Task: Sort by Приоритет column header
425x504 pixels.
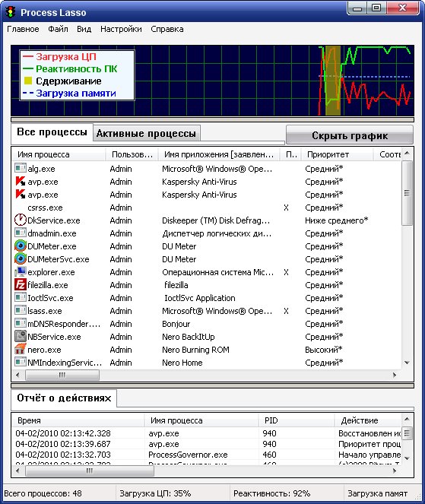Action: click(337, 154)
